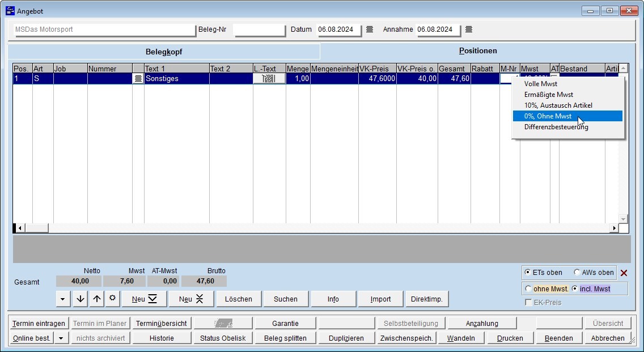Viewport: 644px width, 352px height.
Task: Toggle the AT checkbox in row 1
Action: click(554, 77)
